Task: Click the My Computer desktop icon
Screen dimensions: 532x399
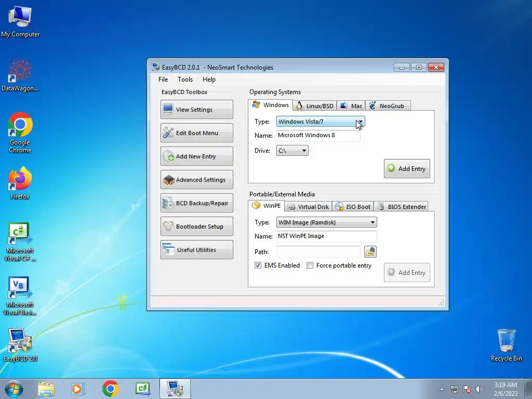Action: click(20, 22)
